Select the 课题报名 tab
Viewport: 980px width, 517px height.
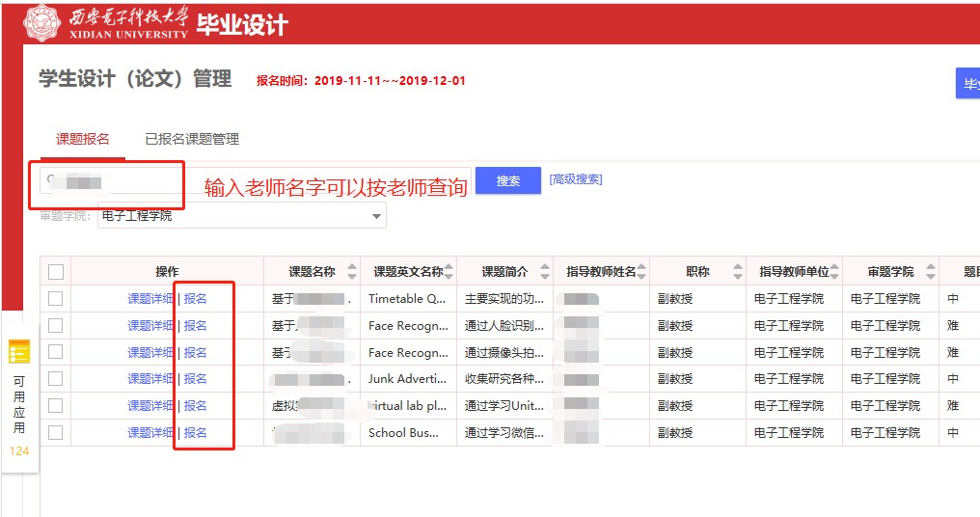pyautogui.click(x=83, y=139)
